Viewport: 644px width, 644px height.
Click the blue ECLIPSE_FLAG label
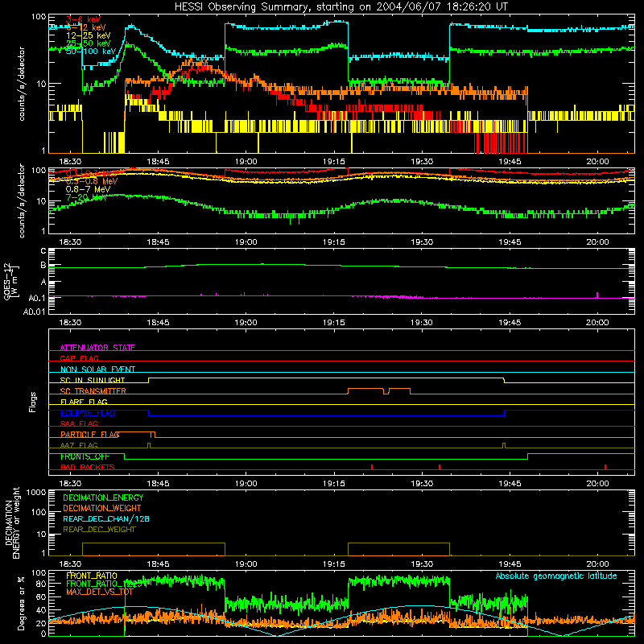[x=88, y=413]
